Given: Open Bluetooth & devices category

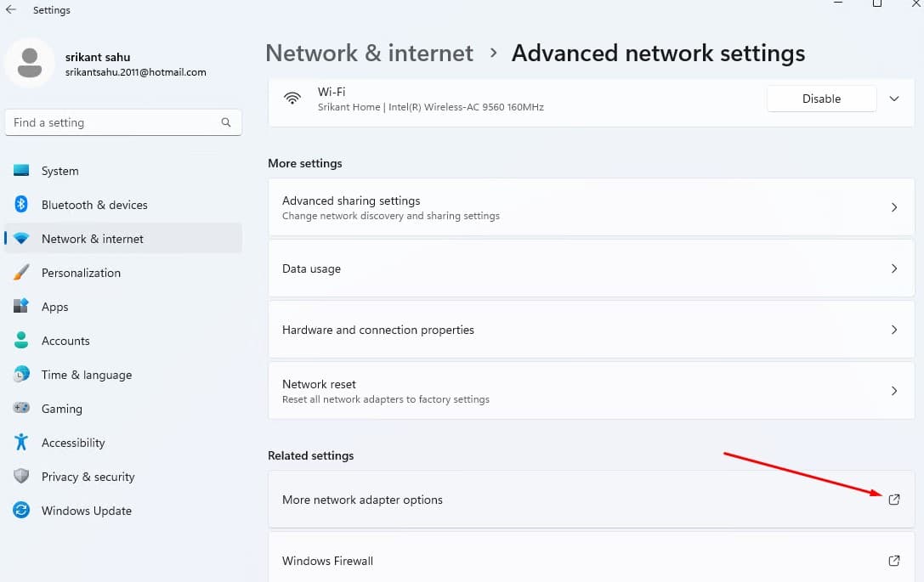Looking at the screenshot, I should pos(123,205).
